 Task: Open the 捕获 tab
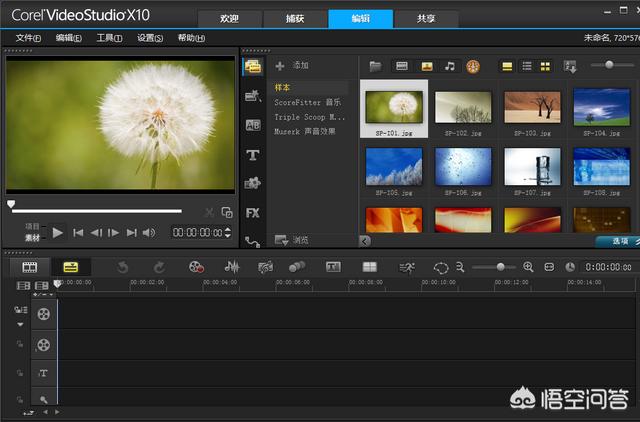click(x=295, y=19)
